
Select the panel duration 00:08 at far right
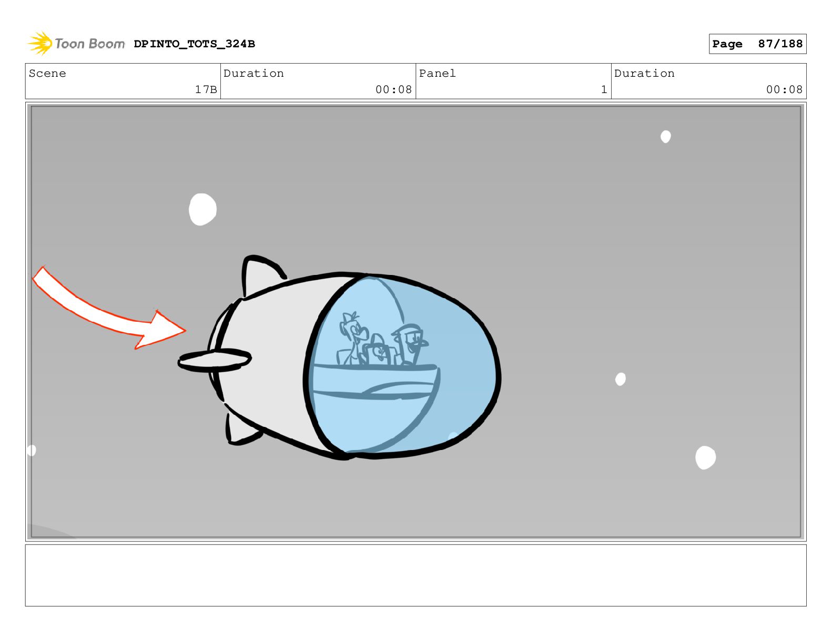(x=784, y=90)
